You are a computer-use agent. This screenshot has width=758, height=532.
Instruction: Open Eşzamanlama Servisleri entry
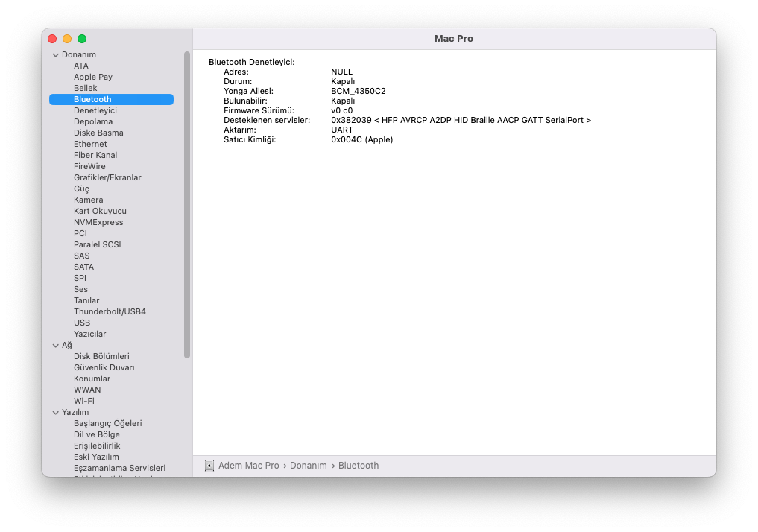[x=119, y=468]
